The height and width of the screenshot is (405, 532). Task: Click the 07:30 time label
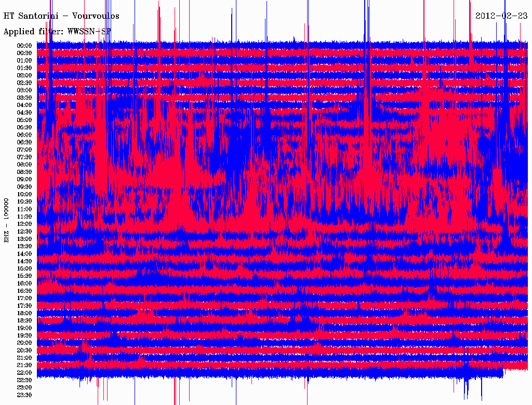pos(24,157)
